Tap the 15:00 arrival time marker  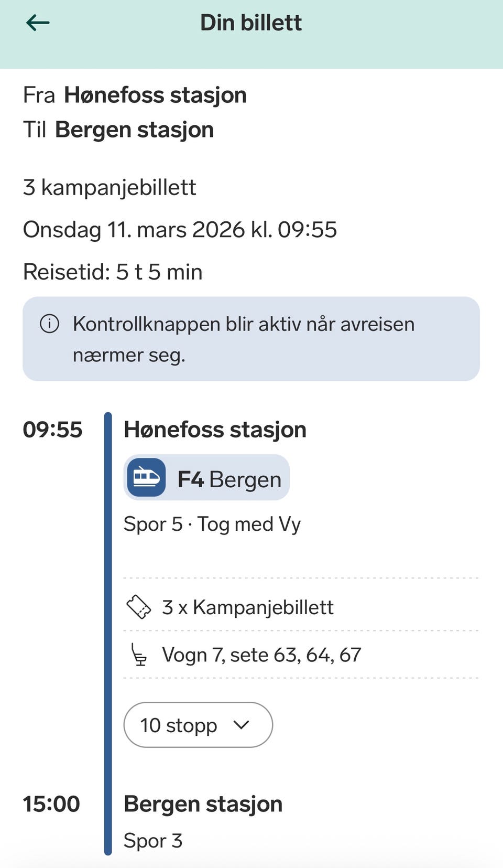pyautogui.click(x=51, y=803)
